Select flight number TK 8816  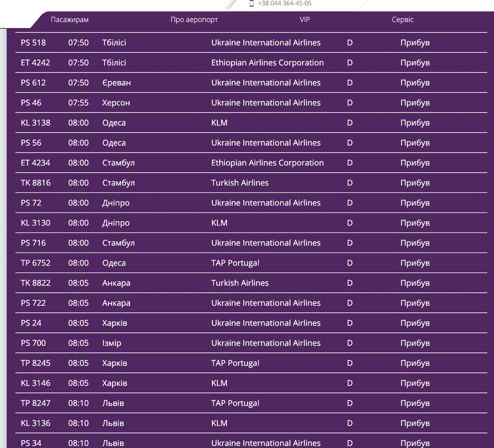tap(36, 183)
